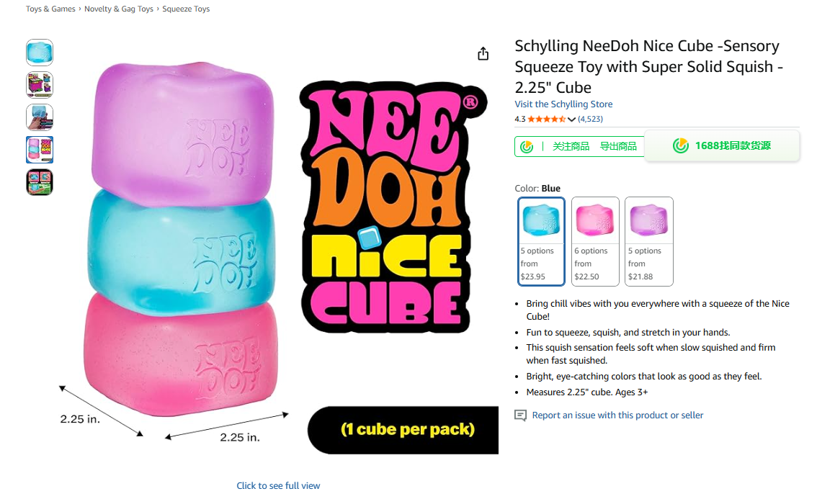The image size is (817, 504).
Task: Show the first blue cube thumbnail
Action: [40, 53]
